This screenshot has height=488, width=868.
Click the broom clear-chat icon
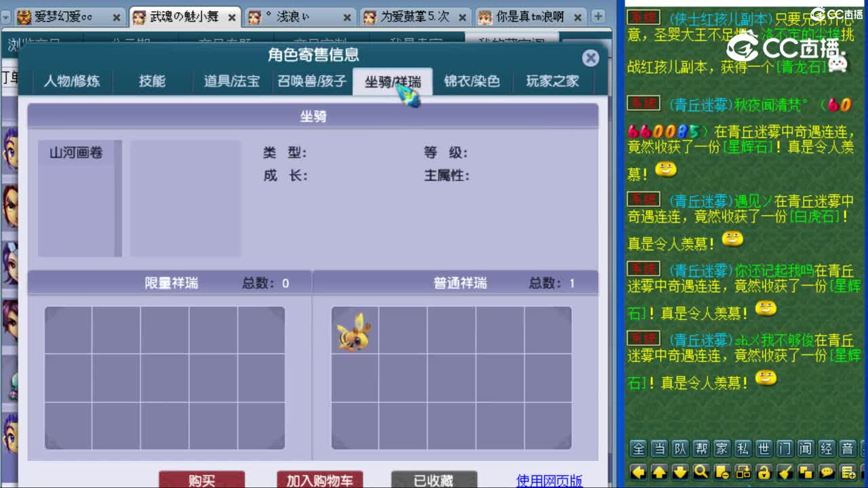click(x=785, y=472)
